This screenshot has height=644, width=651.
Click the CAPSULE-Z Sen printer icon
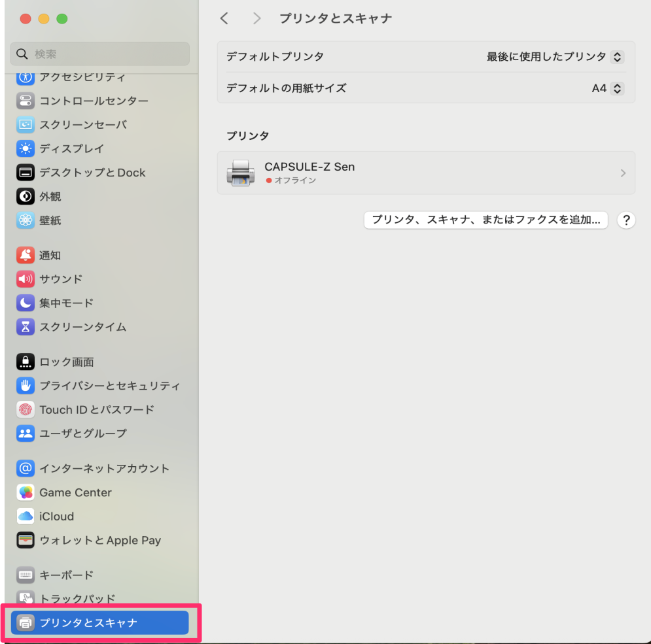point(241,173)
